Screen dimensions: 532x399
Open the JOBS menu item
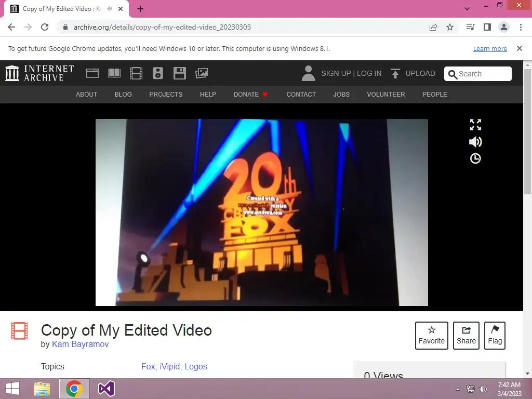(341, 95)
